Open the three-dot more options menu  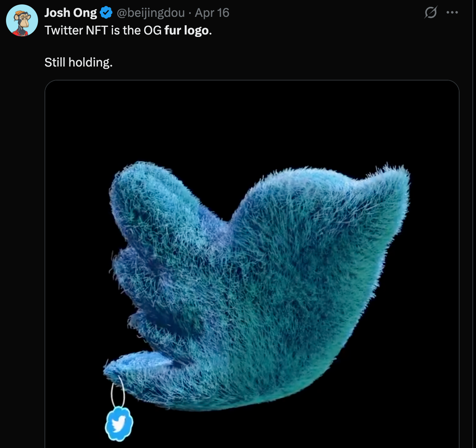(x=452, y=13)
